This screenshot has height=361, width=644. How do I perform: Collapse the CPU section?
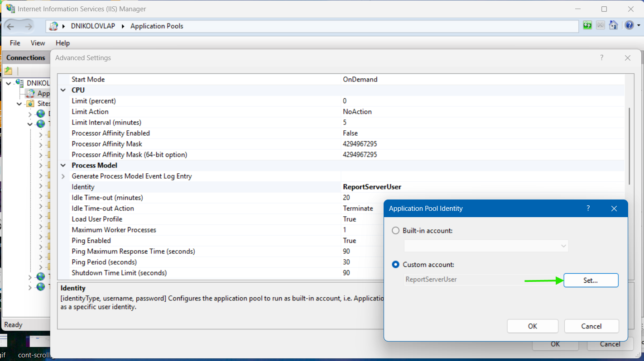(63, 90)
